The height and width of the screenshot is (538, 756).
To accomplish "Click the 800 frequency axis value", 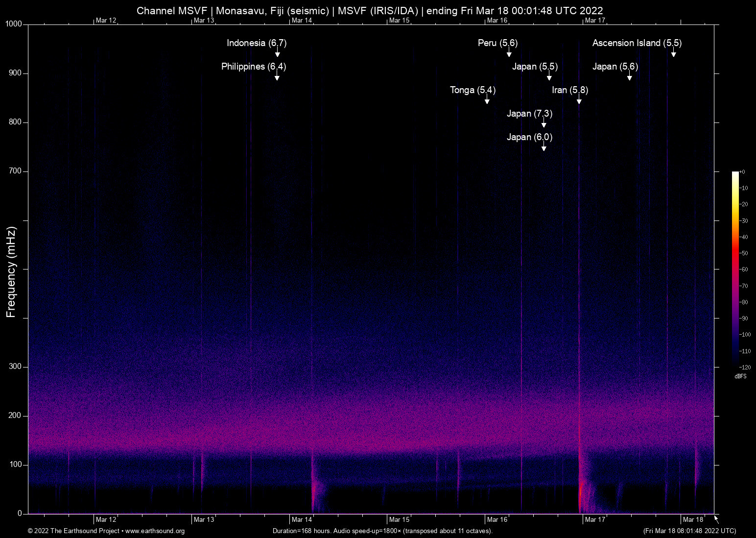I will 15,122.
